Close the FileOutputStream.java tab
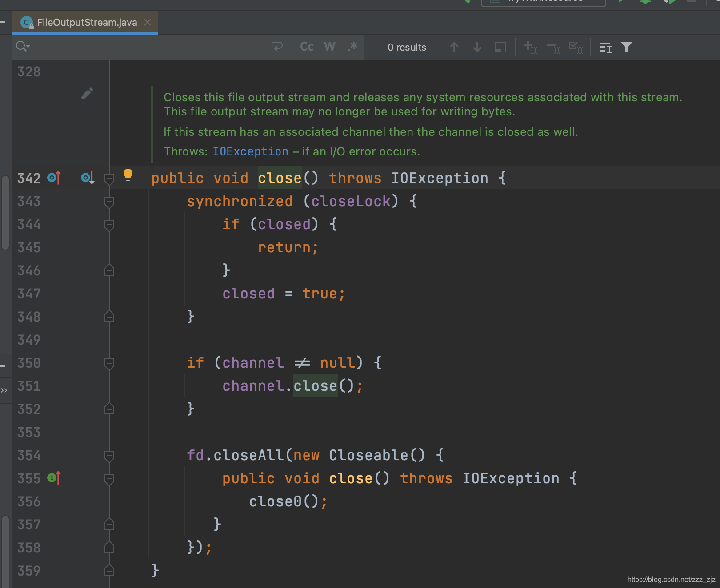This screenshot has width=720, height=588. (148, 22)
